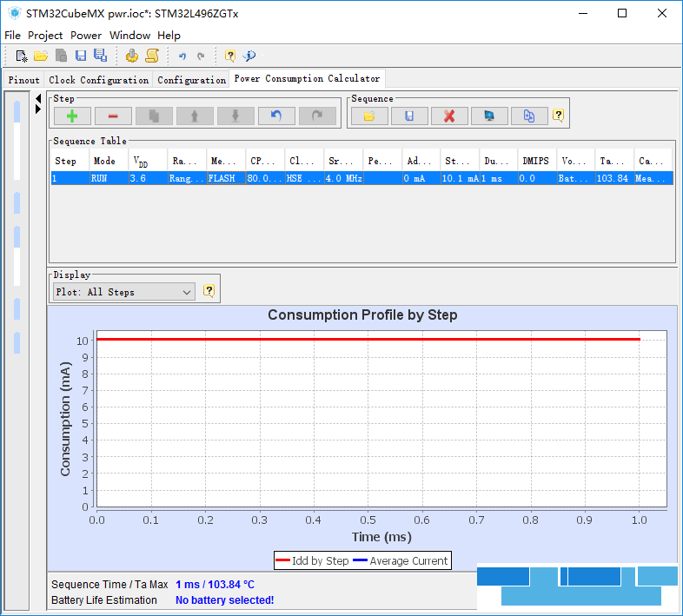Load a sequence with the Sequence folder icon
This screenshot has height=616, width=683.
click(369, 116)
